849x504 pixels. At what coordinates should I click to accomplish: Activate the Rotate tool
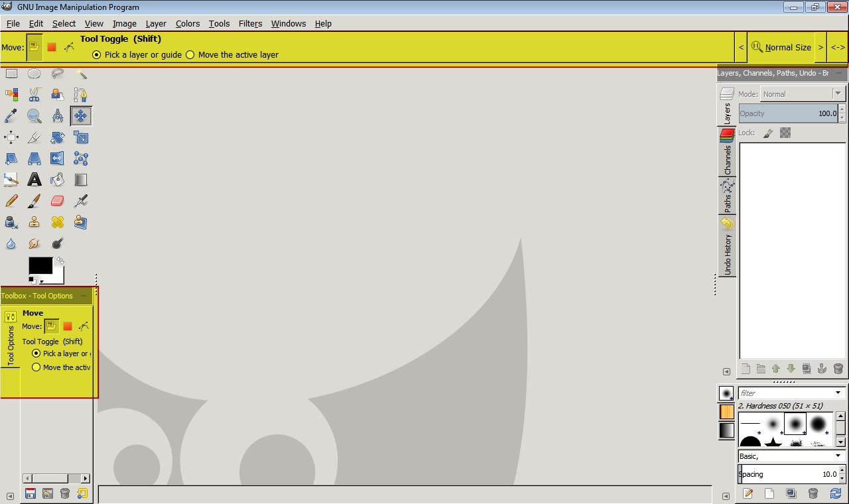pyautogui.click(x=58, y=137)
